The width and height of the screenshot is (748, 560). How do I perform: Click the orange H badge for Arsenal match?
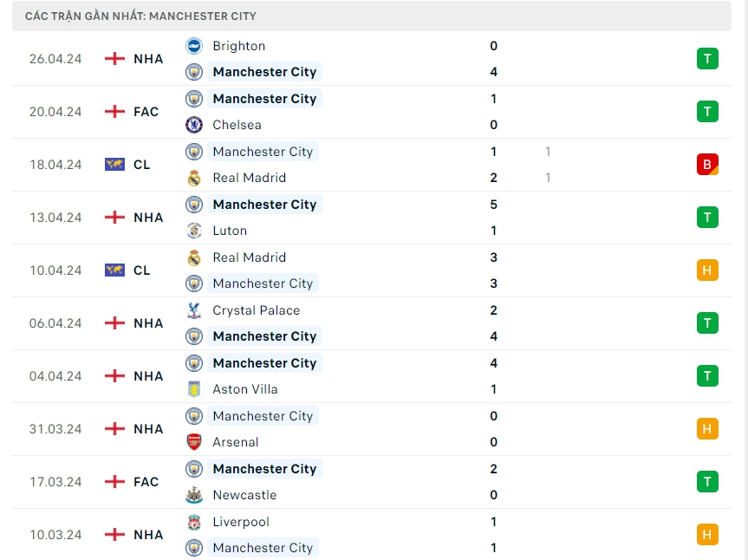click(707, 429)
